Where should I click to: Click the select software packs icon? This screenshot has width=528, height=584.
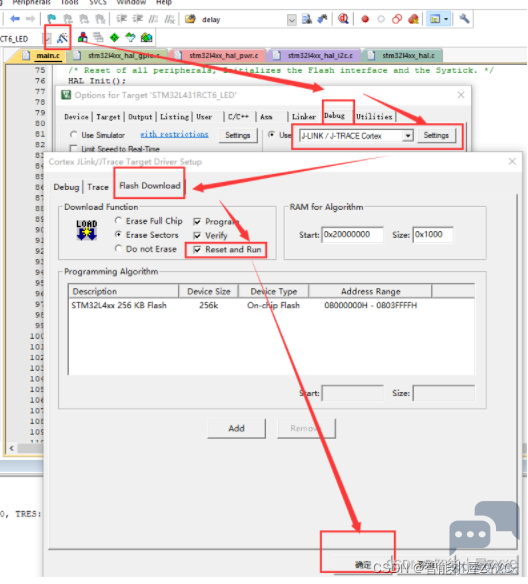pos(130,37)
